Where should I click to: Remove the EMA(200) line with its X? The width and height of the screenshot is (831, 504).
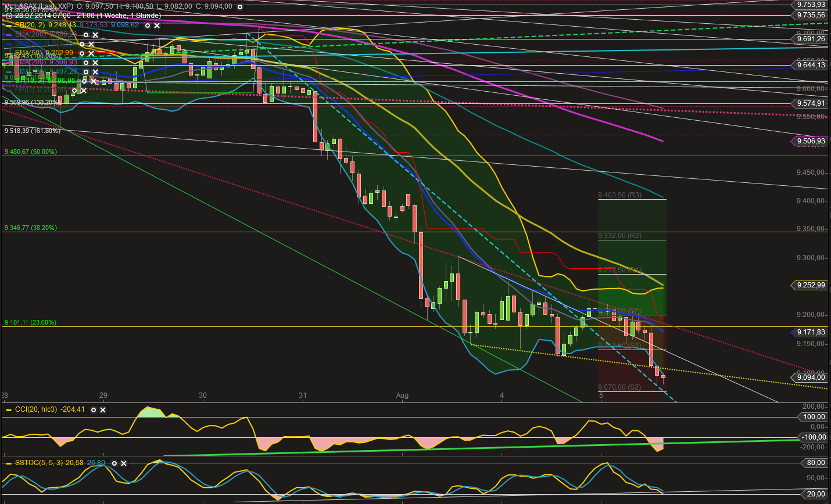click(x=95, y=63)
